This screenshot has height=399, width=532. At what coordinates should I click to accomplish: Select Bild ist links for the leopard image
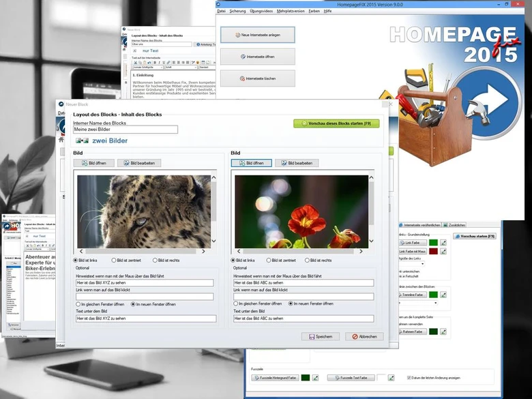click(75, 261)
